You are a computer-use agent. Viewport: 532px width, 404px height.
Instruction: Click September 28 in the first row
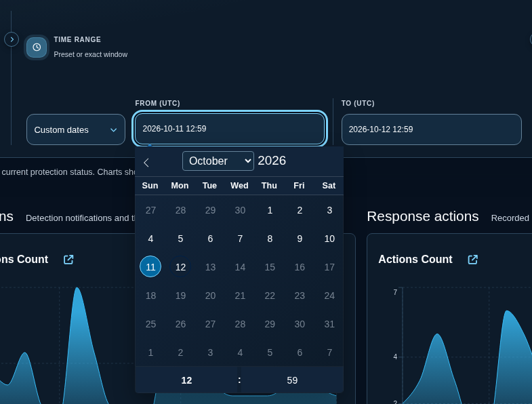click(180, 210)
